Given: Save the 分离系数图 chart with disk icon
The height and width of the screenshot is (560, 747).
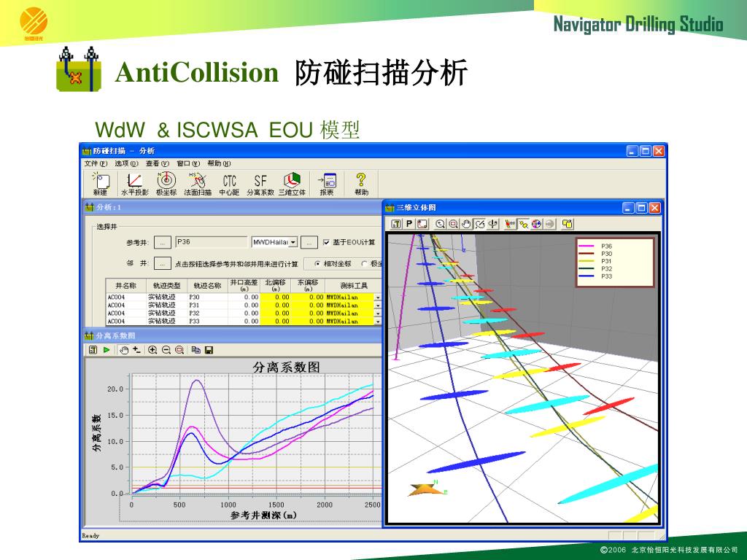Looking at the screenshot, I should pos(209,350).
